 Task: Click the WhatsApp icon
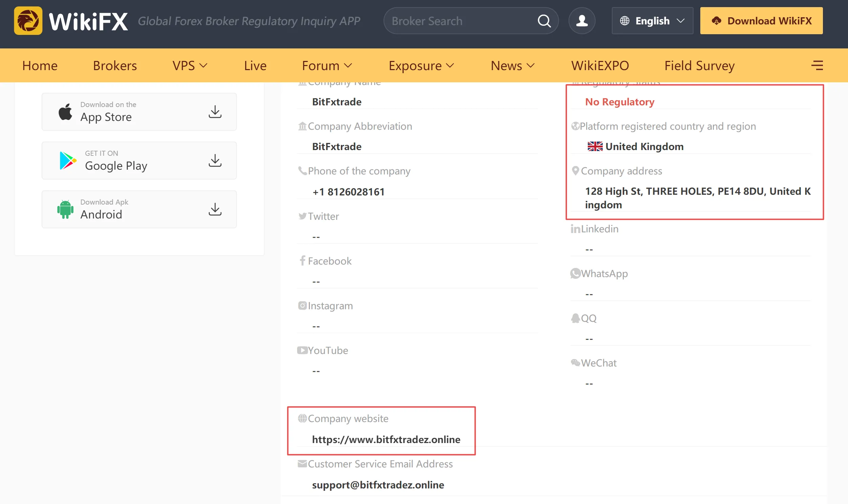575,273
